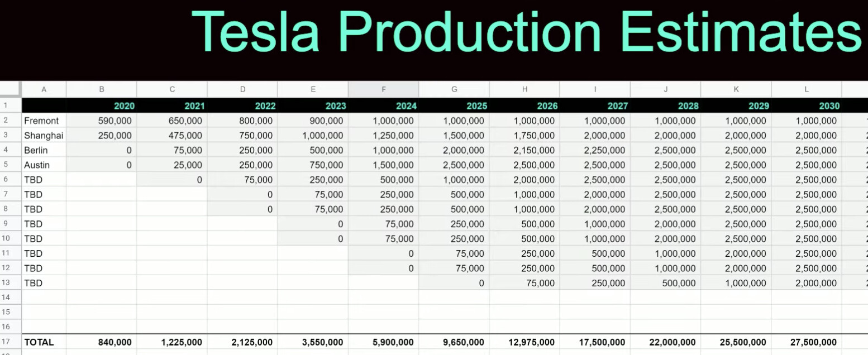Click Shanghai 2025 value 1,500,000
The height and width of the screenshot is (355, 868).
[454, 135]
